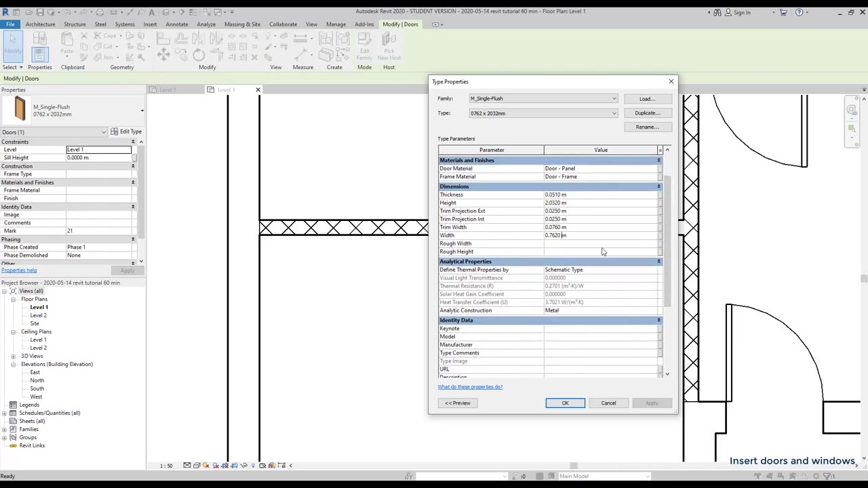Expand the Families tree node

[4, 429]
